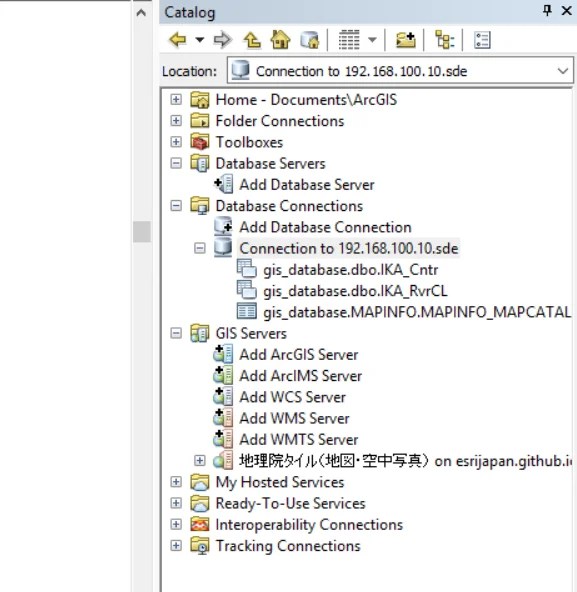Screen dimensions: 577x592
Task: Open Default Geodatabase icon
Action: click(x=310, y=40)
